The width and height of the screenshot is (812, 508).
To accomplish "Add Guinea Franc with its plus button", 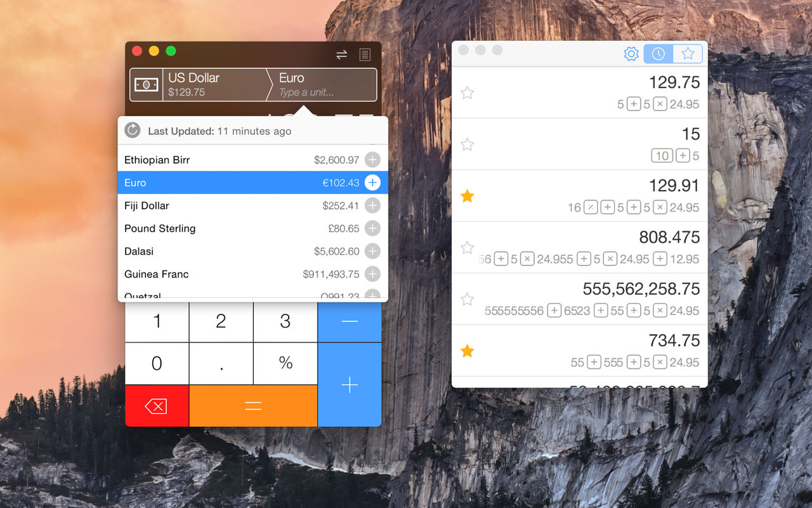I will pyautogui.click(x=372, y=274).
